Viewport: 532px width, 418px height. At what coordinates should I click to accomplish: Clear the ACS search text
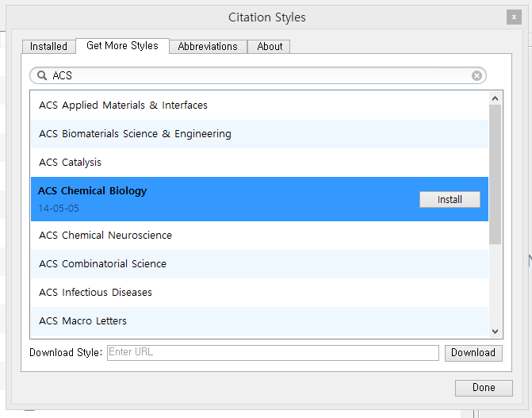tap(477, 75)
